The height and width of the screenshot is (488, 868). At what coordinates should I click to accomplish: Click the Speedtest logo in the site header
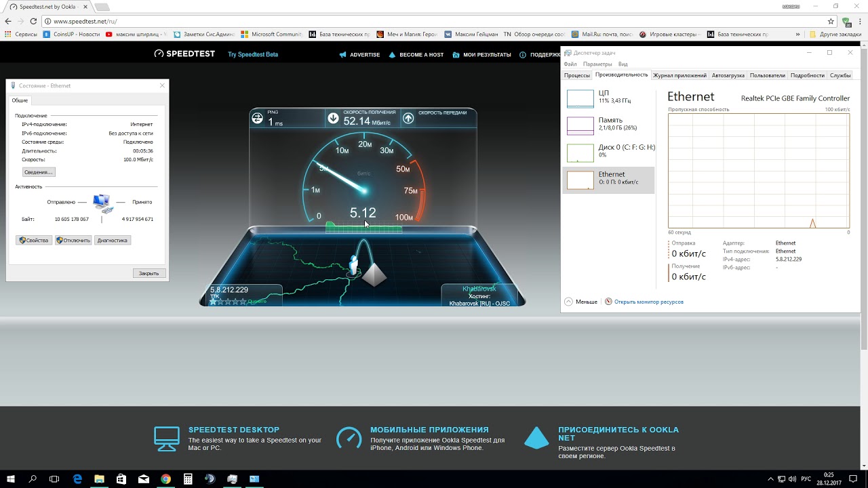184,54
